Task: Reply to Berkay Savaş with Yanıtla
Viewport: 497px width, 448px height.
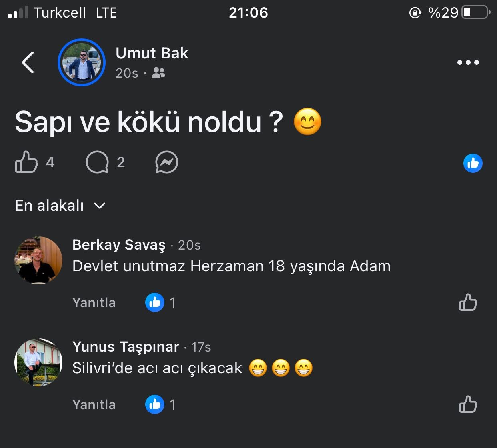Action: 94,303
